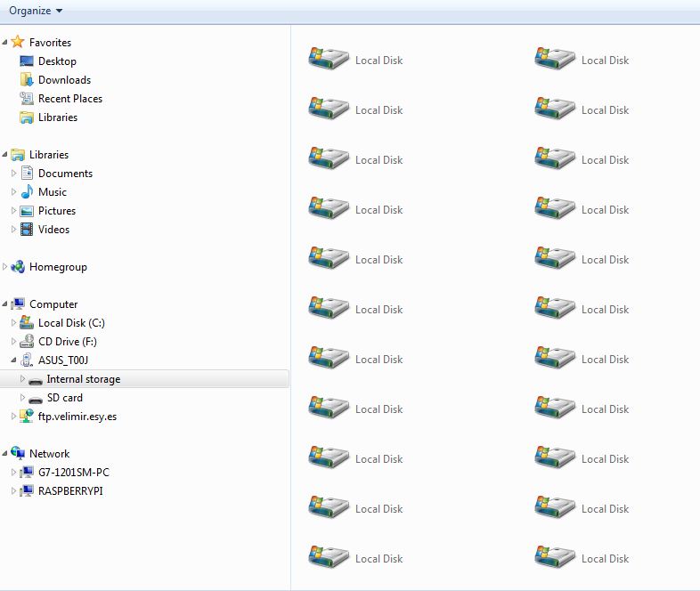Click the Internal storage drive icon
The height and width of the screenshot is (591, 700).
(36, 380)
